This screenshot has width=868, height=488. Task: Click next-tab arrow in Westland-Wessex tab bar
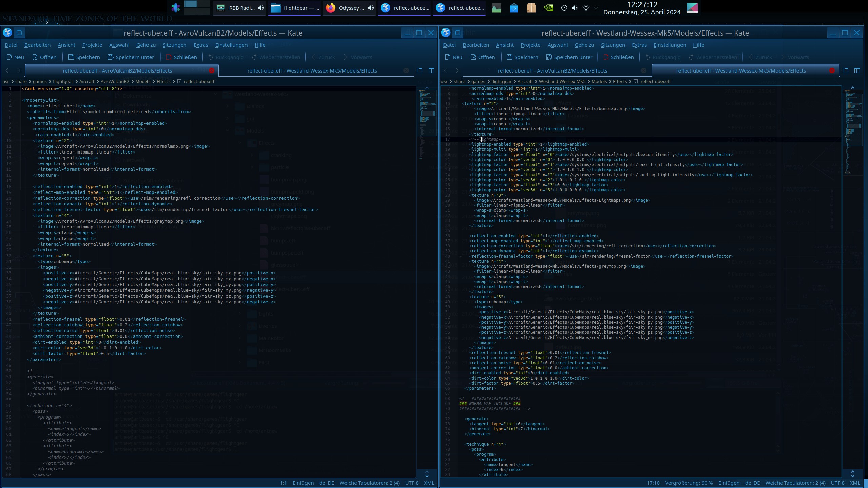click(457, 70)
